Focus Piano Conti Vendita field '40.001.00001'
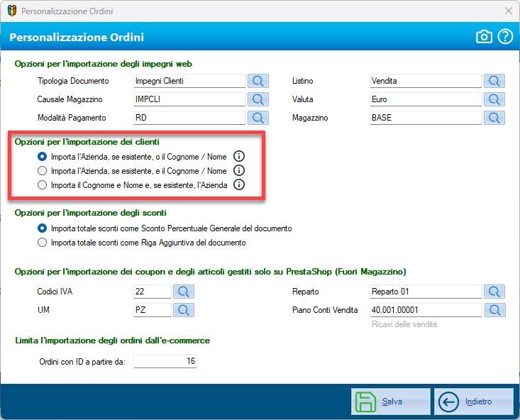Image resolution: width=520 pixels, height=420 pixels. (426, 310)
